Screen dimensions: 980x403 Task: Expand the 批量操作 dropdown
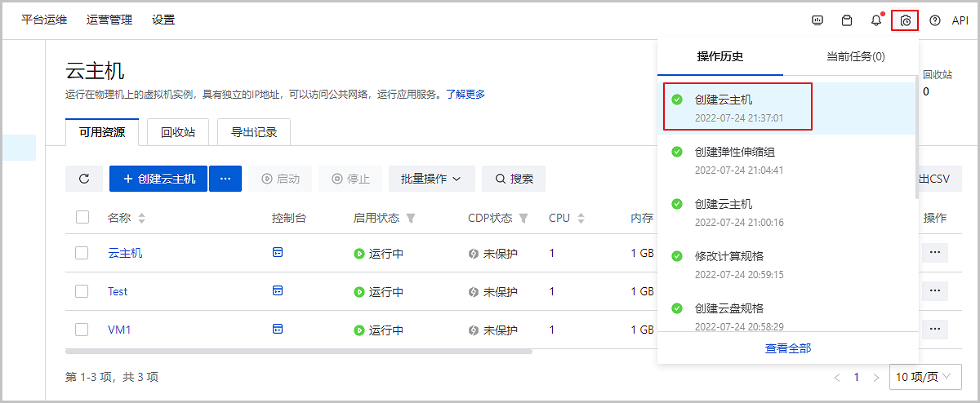tap(431, 179)
